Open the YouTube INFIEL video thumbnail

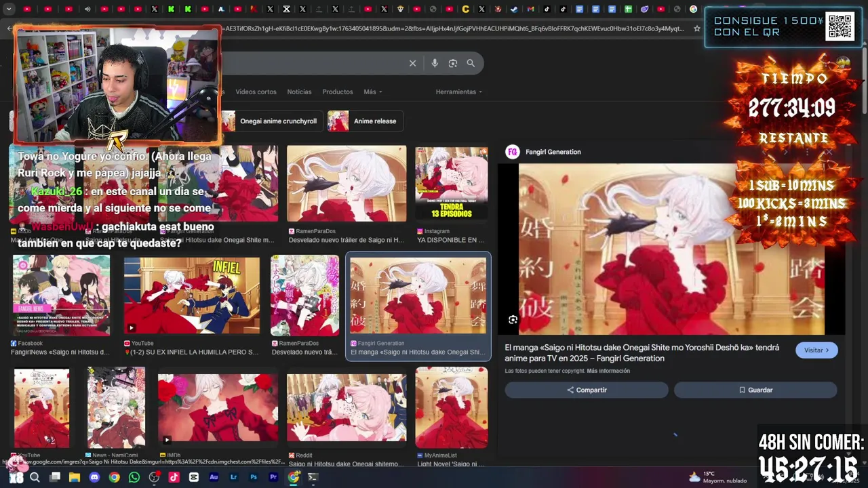191,296
